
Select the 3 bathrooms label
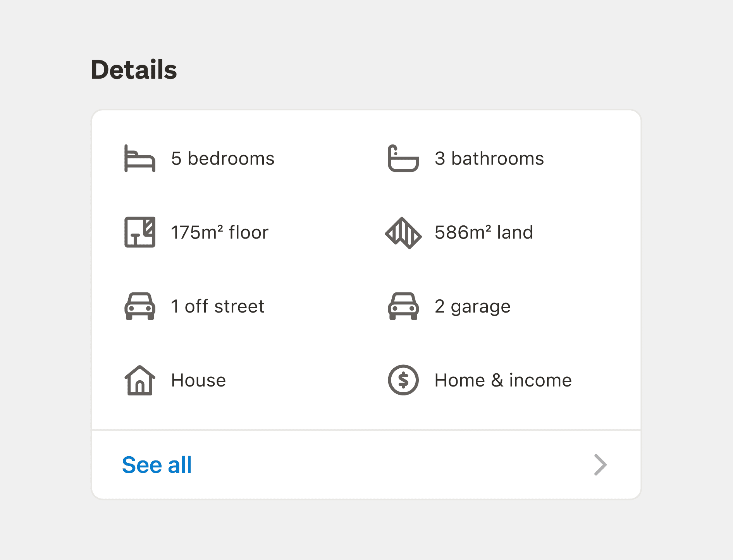[x=489, y=158]
